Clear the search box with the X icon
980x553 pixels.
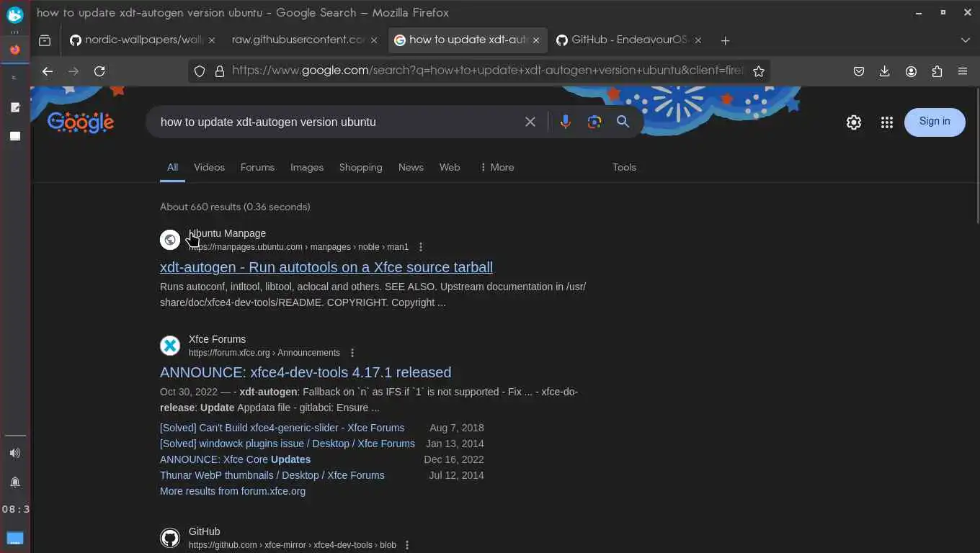(530, 122)
